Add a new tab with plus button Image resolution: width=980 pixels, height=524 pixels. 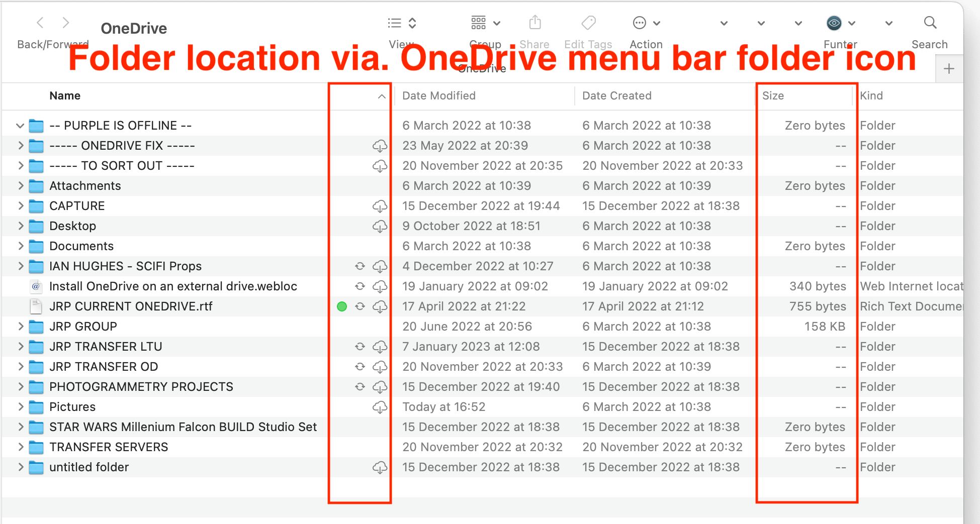pos(949,69)
